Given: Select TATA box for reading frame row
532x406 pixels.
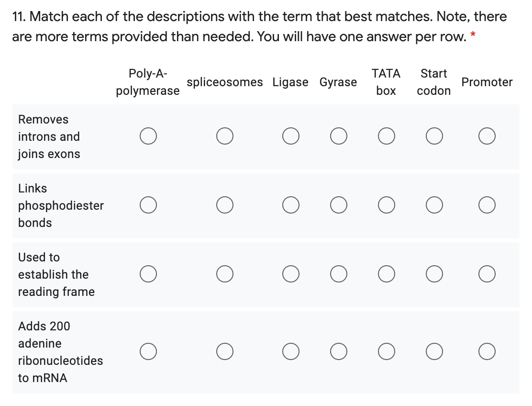Looking at the screenshot, I should pos(387,274).
